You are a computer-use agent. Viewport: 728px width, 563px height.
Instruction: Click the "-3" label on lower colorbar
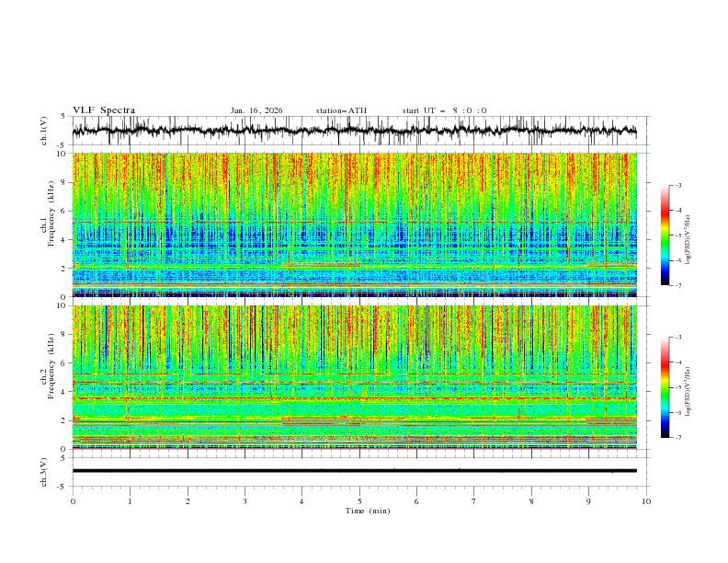click(x=677, y=338)
